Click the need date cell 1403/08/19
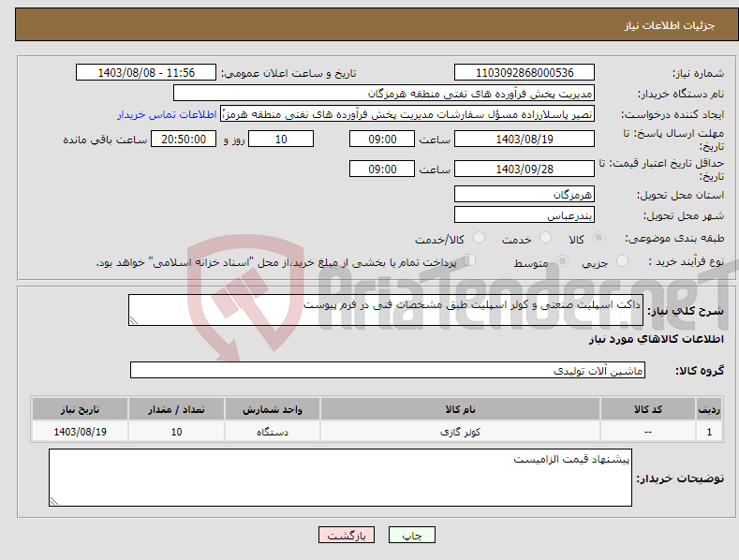Image resolution: width=739 pixels, height=560 pixels. pyautogui.click(x=80, y=432)
